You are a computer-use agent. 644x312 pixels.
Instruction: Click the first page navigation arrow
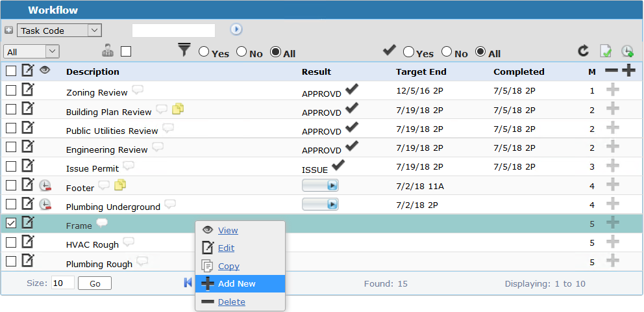[x=188, y=283]
